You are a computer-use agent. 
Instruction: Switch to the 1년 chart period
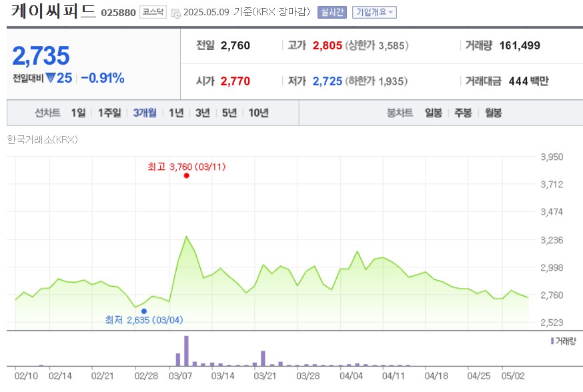[176, 113]
